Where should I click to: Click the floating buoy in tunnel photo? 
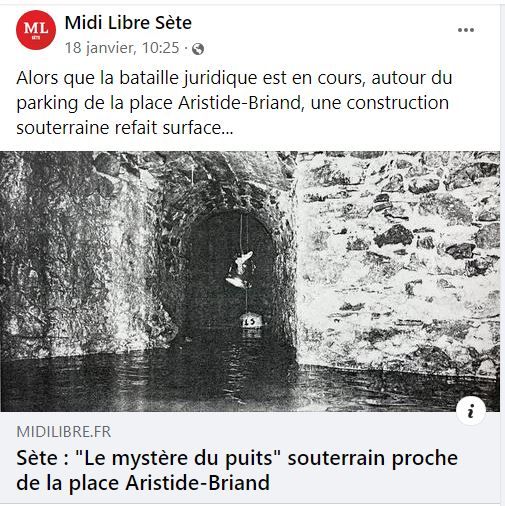251,321
